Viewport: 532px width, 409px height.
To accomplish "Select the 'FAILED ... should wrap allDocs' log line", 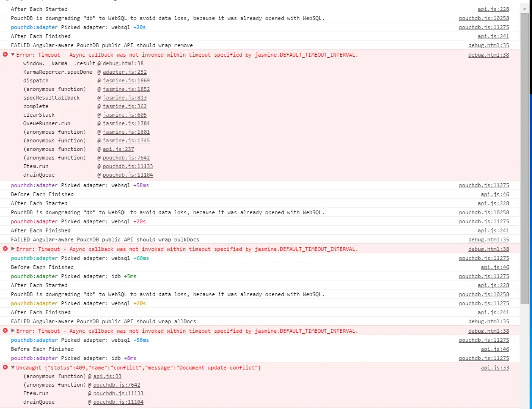I will [103, 321].
